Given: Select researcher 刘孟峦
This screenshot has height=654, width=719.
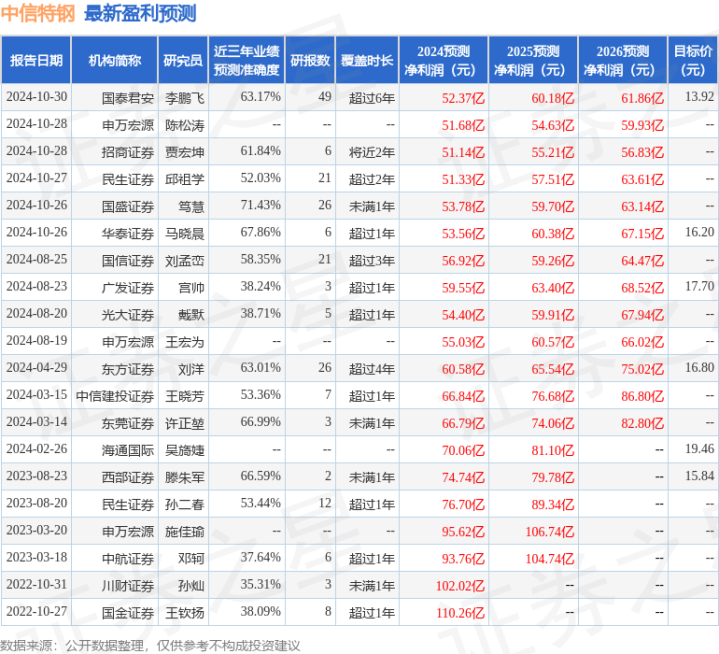Looking at the screenshot, I should [185, 260].
